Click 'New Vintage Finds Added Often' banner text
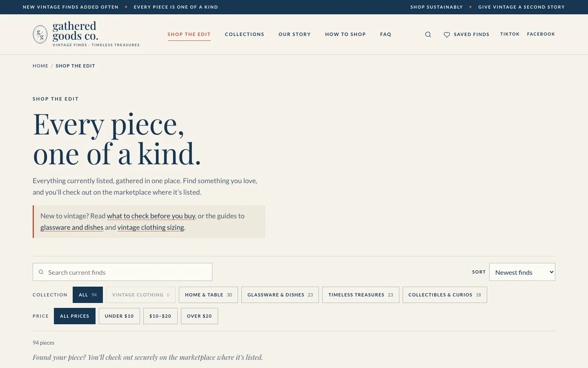 tap(71, 7)
